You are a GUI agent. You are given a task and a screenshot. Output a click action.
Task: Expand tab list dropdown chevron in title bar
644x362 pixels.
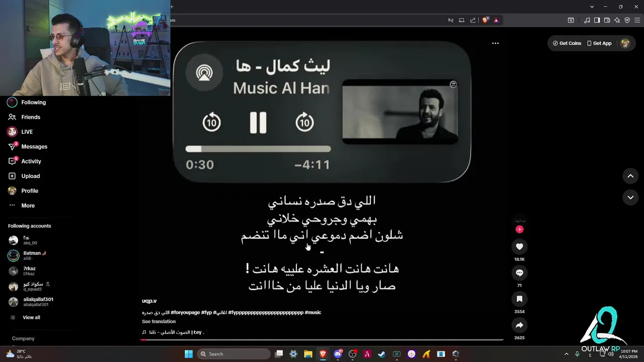(592, 7)
